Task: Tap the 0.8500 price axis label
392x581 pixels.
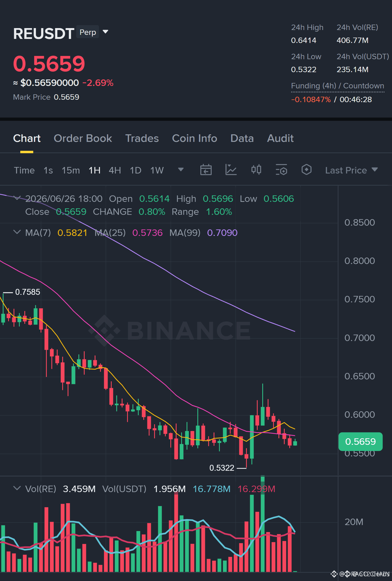Action: click(x=360, y=222)
